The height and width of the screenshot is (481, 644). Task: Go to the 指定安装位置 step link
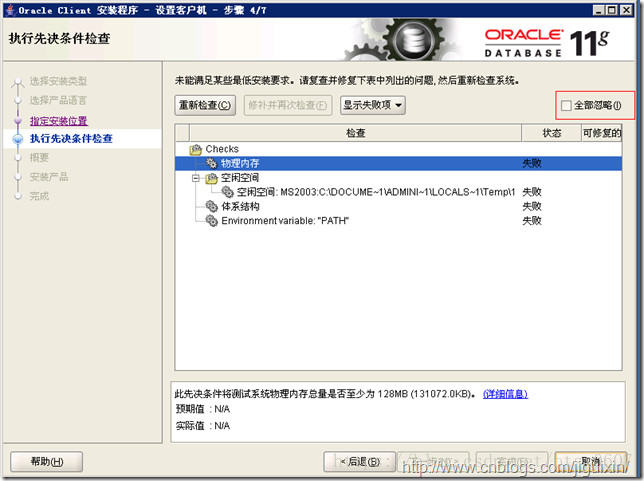[x=59, y=121]
